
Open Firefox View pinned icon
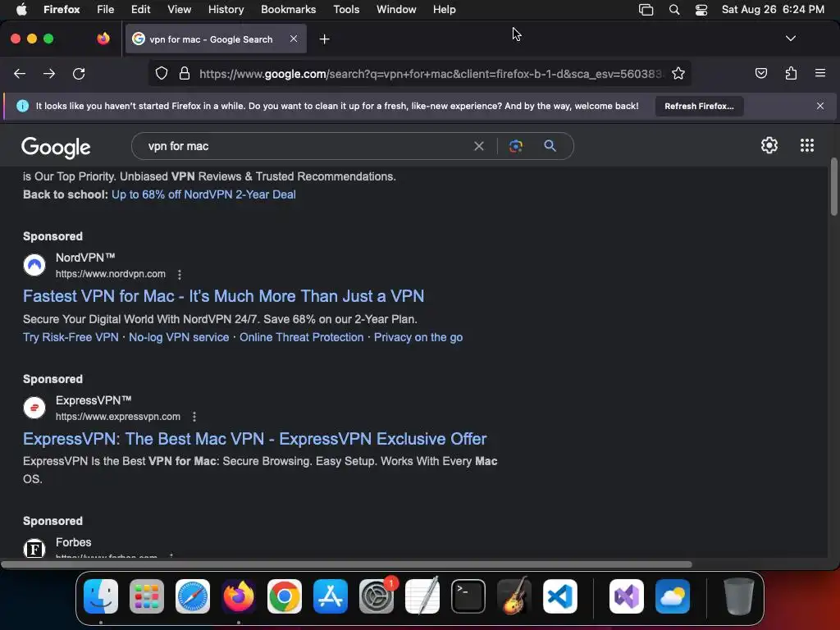[x=103, y=39]
